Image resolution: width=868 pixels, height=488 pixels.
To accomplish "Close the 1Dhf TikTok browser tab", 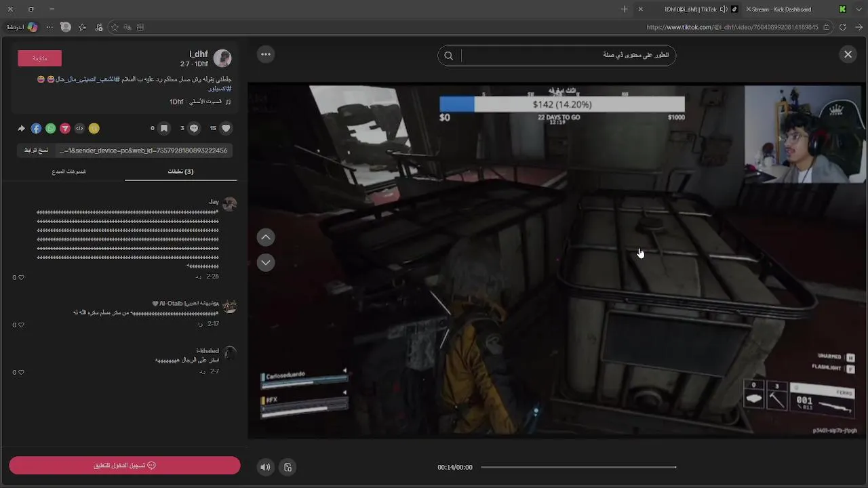I will pyautogui.click(x=640, y=9).
